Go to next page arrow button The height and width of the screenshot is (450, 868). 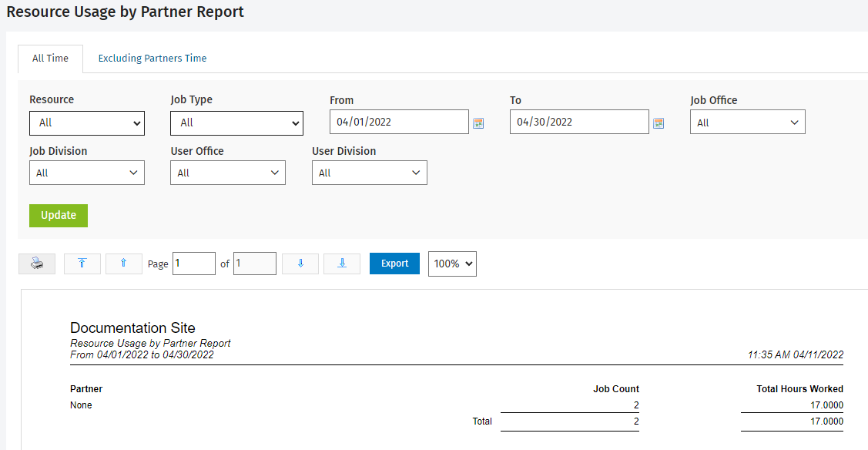tap(300, 264)
